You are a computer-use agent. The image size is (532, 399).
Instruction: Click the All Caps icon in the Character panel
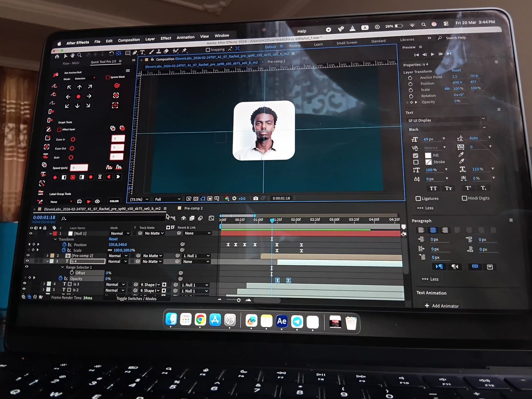pos(434,189)
